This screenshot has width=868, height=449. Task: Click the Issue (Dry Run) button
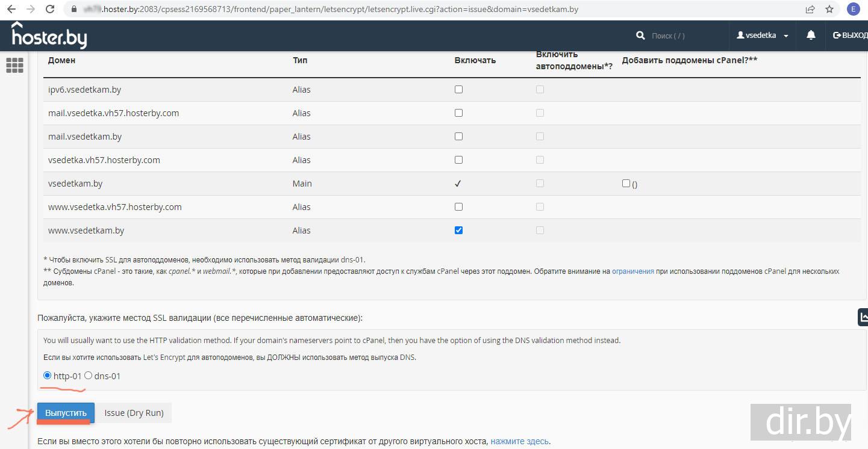pyautogui.click(x=134, y=413)
